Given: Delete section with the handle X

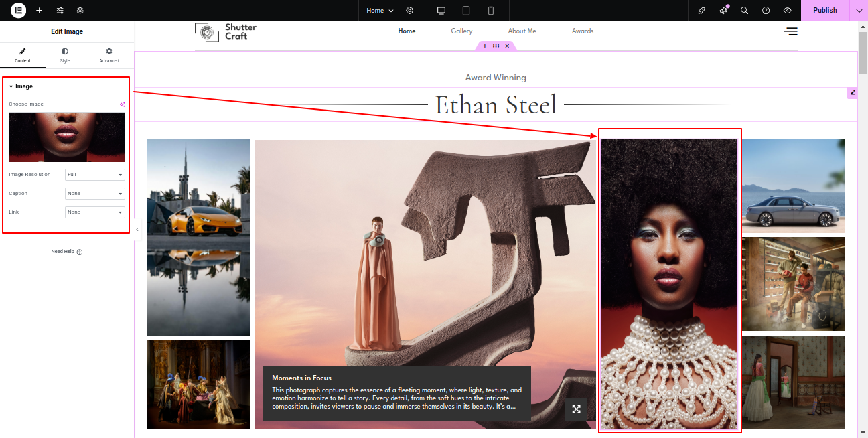Looking at the screenshot, I should coord(507,46).
